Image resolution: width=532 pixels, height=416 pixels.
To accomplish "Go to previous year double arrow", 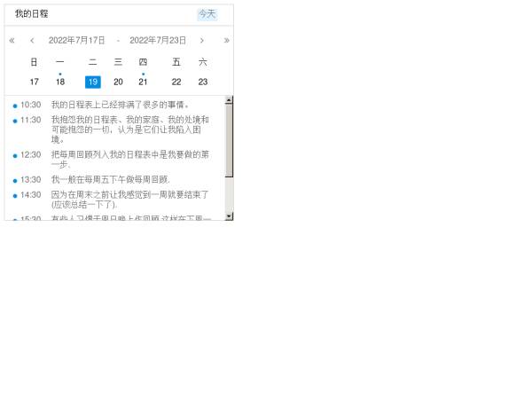I will [x=12, y=41].
